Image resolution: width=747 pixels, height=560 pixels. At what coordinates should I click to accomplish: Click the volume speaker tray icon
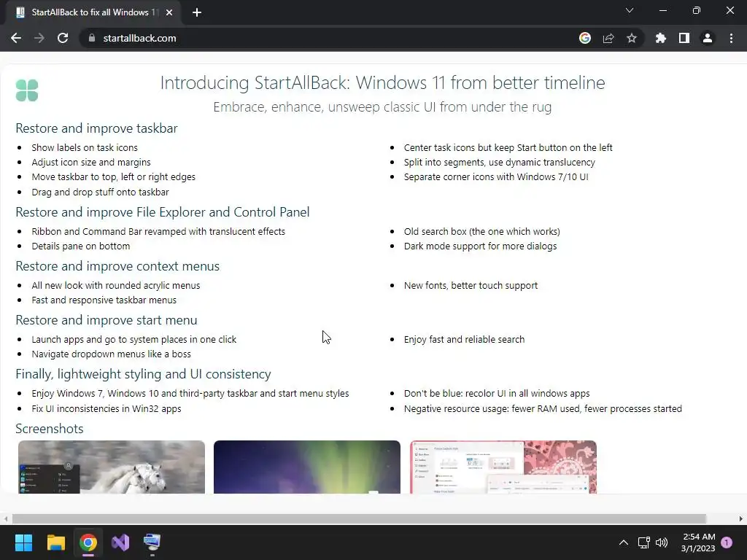click(662, 542)
